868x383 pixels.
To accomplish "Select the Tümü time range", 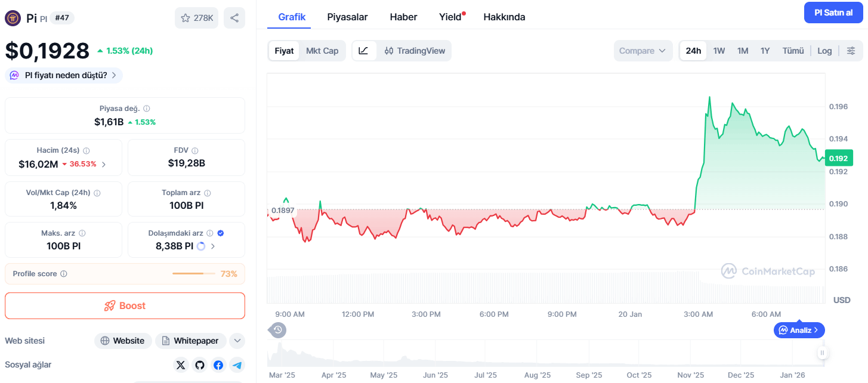I will pos(793,51).
